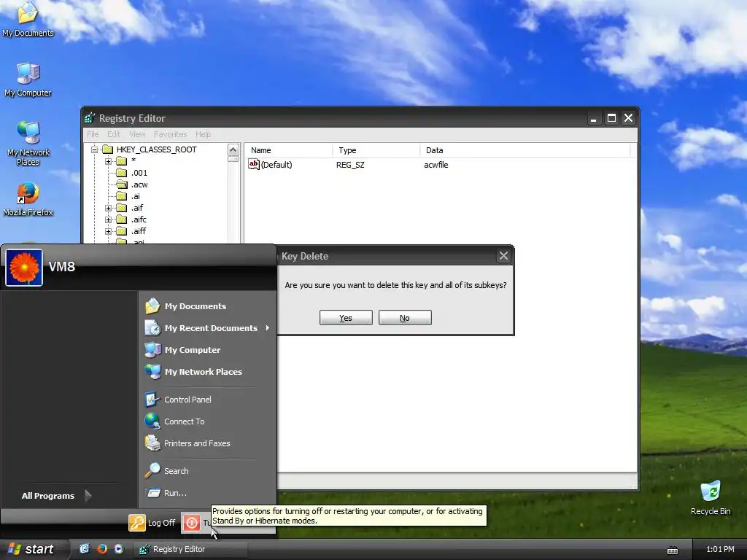Expand All Programs
This screenshot has height=560, width=747.
point(56,496)
